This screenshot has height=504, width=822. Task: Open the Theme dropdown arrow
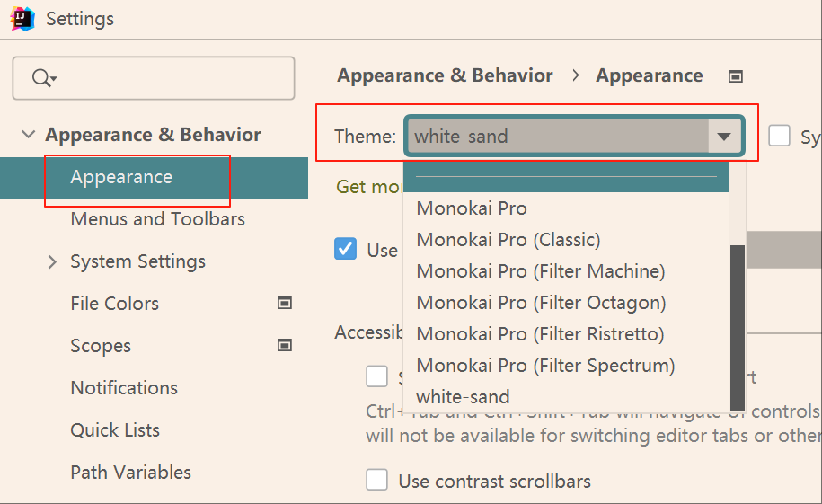724,137
